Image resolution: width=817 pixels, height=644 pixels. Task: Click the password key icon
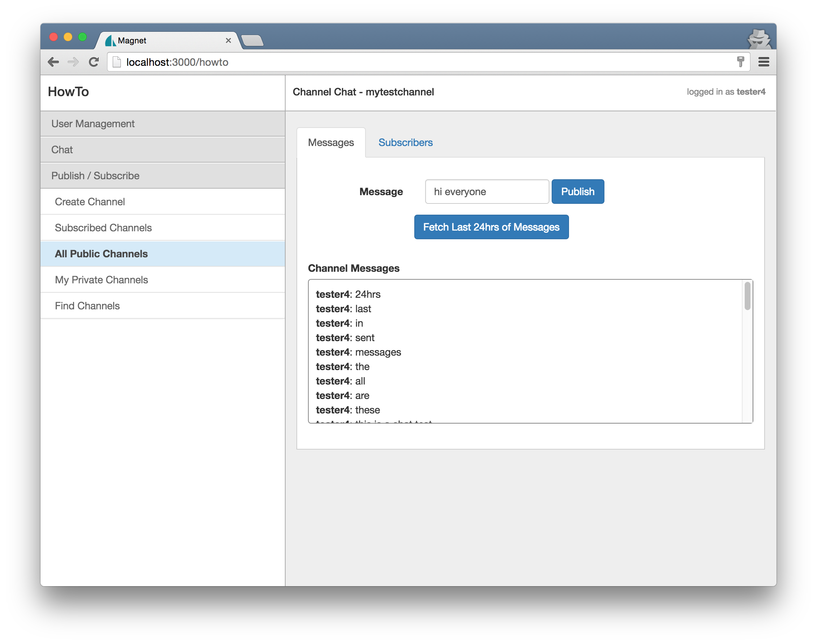(740, 62)
